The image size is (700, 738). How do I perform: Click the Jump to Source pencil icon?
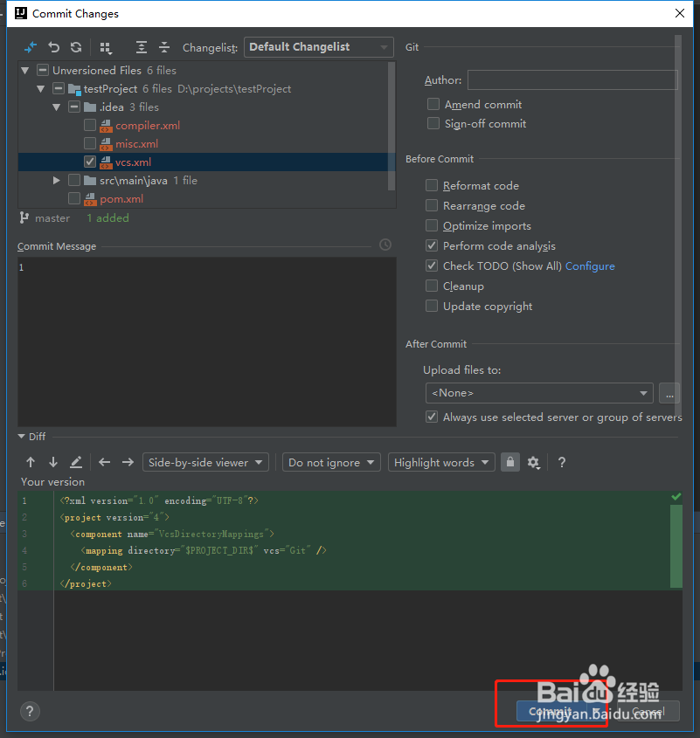click(x=76, y=462)
